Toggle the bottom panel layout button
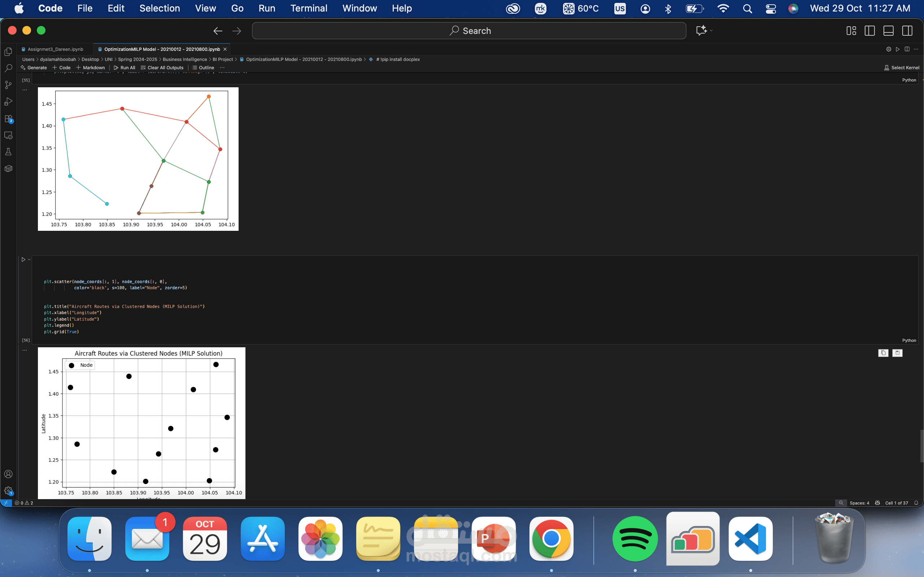 coord(888,31)
